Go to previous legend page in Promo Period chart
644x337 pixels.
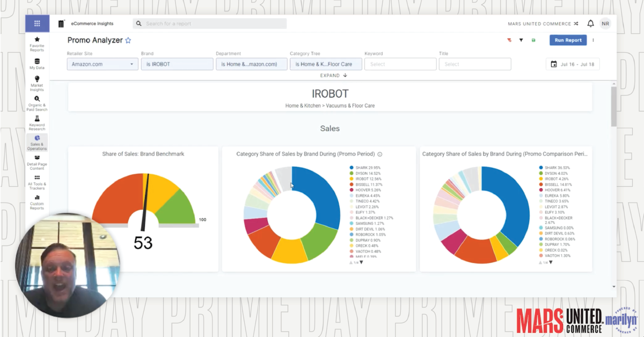[352, 262]
